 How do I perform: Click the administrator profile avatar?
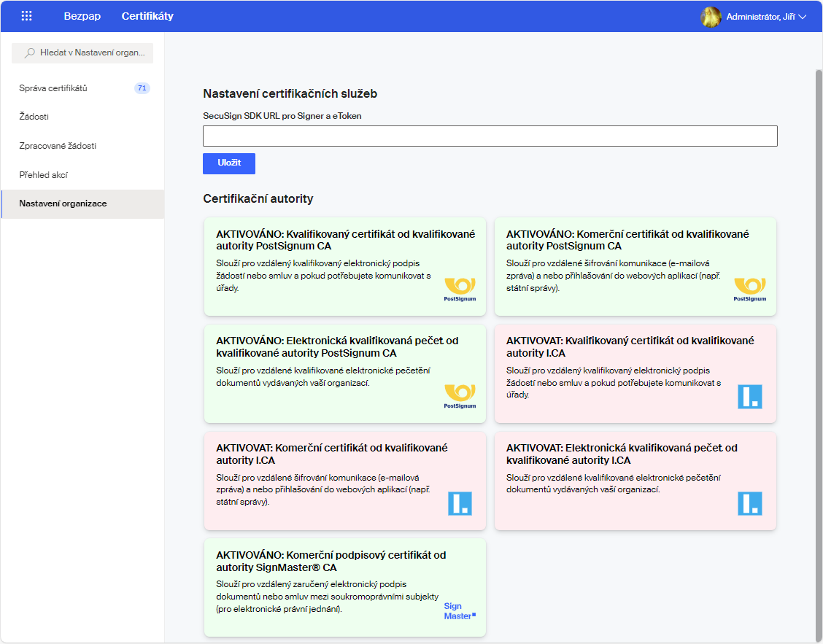(711, 17)
